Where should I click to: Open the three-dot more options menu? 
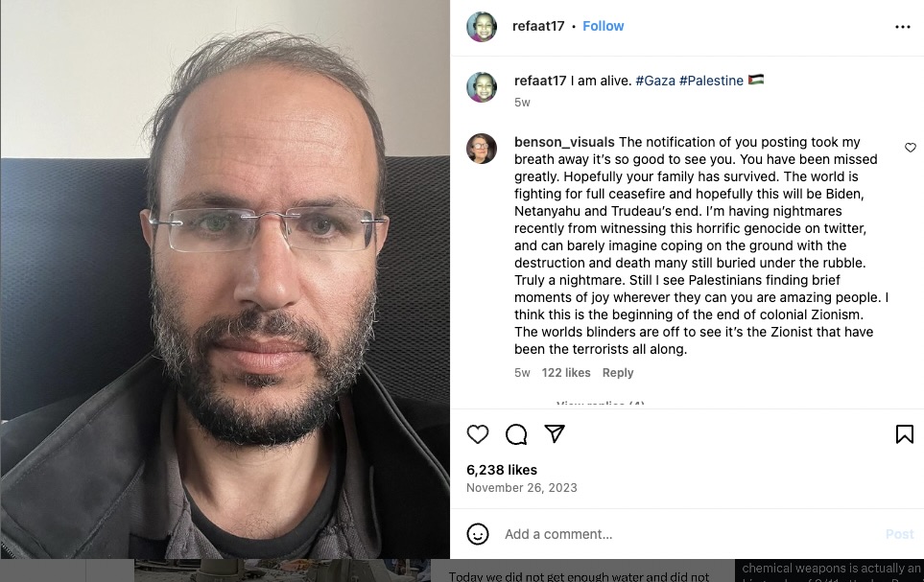[x=902, y=27]
